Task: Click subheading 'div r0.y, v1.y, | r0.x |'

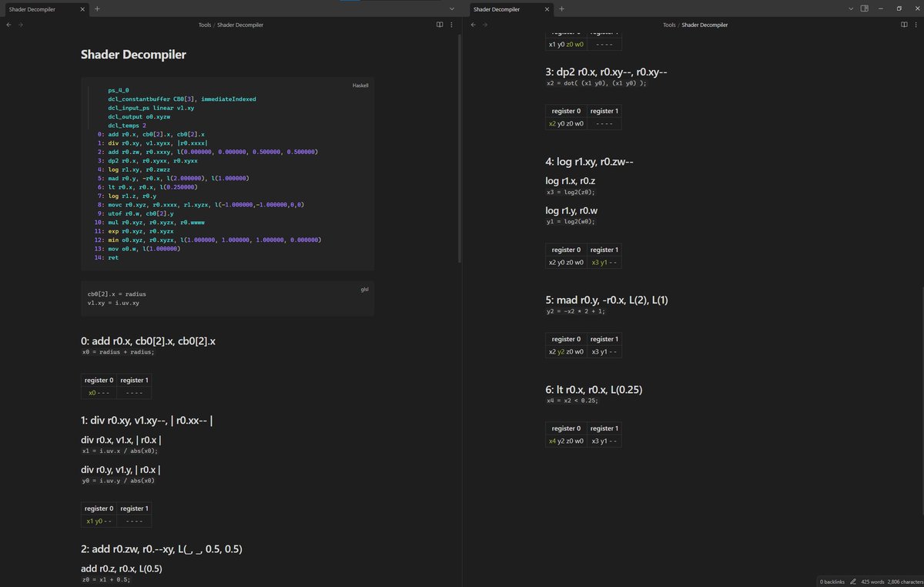Action: (121, 470)
